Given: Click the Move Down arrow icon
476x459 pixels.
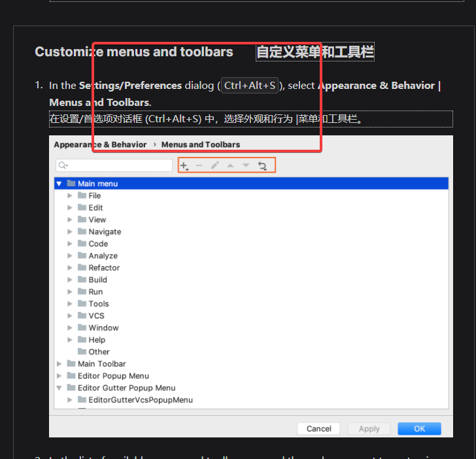Looking at the screenshot, I should [x=246, y=165].
